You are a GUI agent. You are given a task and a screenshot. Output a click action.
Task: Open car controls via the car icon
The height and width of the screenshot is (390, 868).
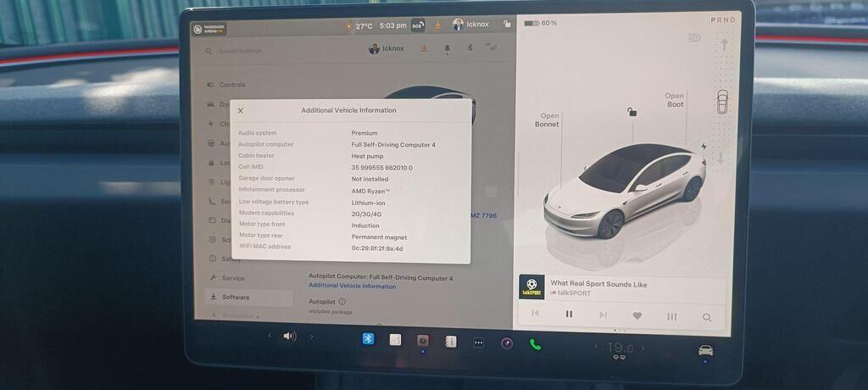704,350
